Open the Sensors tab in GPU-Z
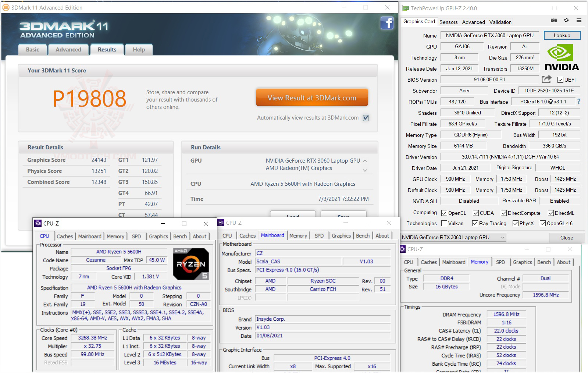The height and width of the screenshot is (373, 588). point(448,22)
